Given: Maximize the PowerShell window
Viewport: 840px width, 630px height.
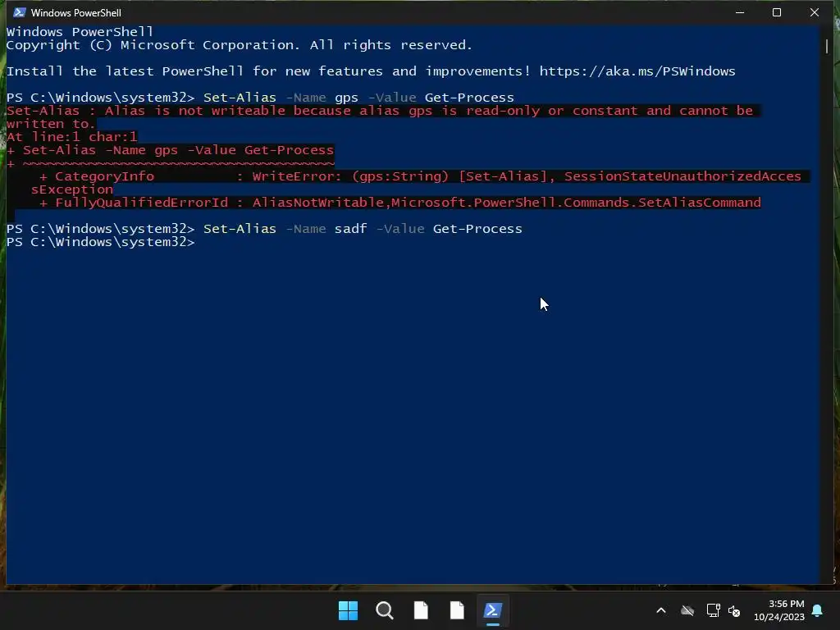Looking at the screenshot, I should [777, 12].
